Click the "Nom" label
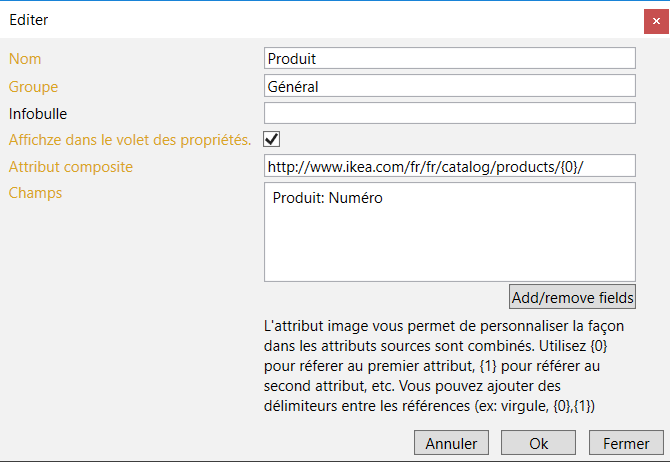670x462 pixels. 25,60
